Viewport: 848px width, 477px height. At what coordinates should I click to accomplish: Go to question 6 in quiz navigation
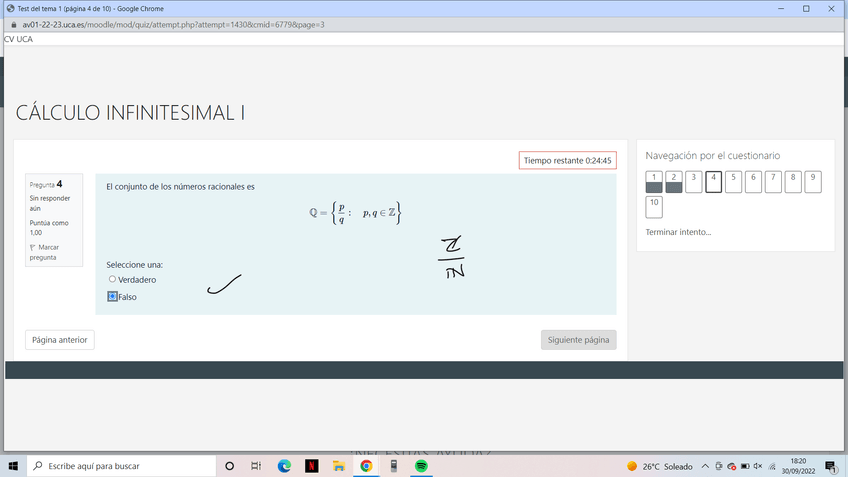pos(753,182)
